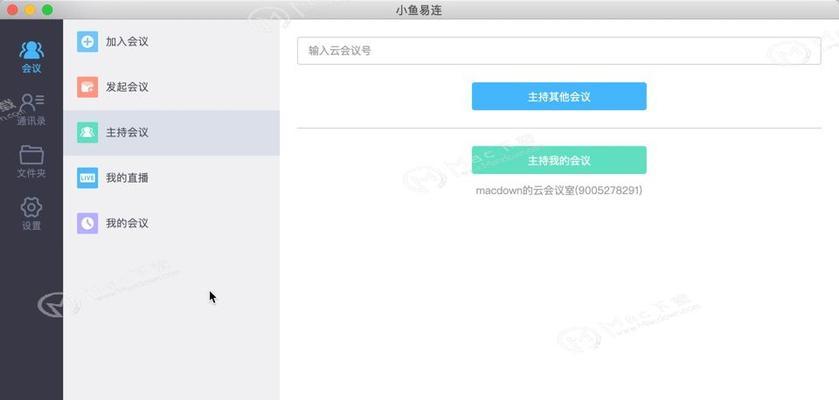This screenshot has width=839, height=400.
Task: Click the LIVE icon beside 我的直播
Action: 87,178
